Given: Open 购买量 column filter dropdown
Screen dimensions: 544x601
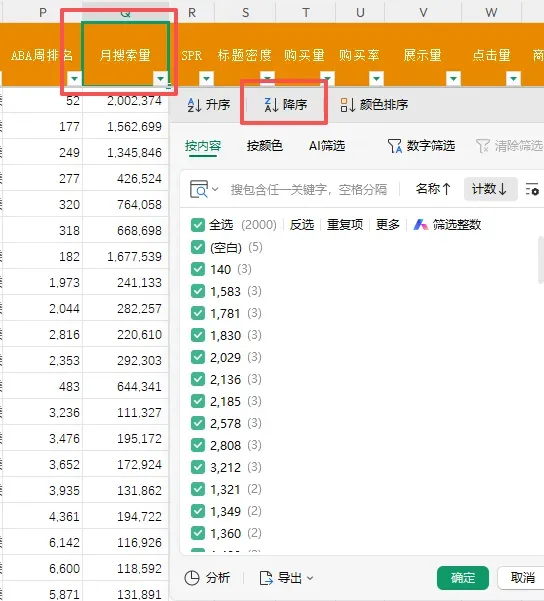Looking at the screenshot, I should point(327,78).
